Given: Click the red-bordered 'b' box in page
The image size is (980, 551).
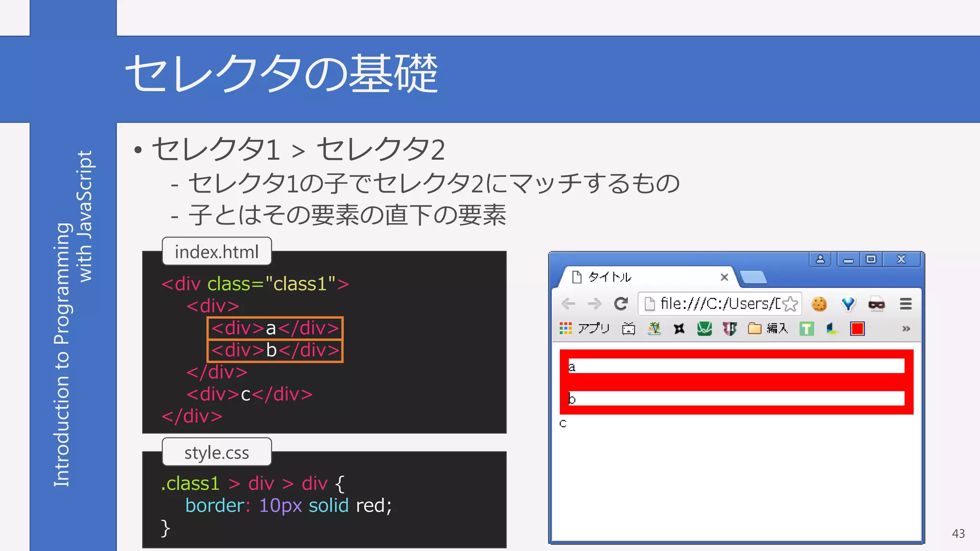Looking at the screenshot, I should click(x=736, y=398).
